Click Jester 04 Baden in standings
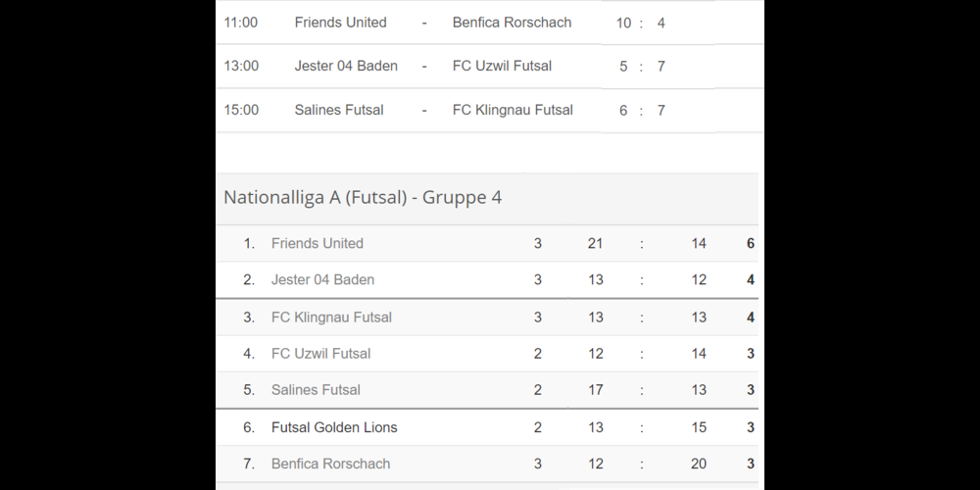The image size is (980, 490). click(322, 279)
